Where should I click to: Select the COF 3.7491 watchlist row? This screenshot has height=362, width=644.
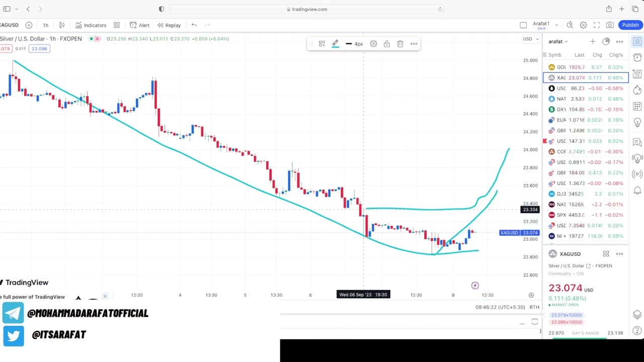pos(586,151)
